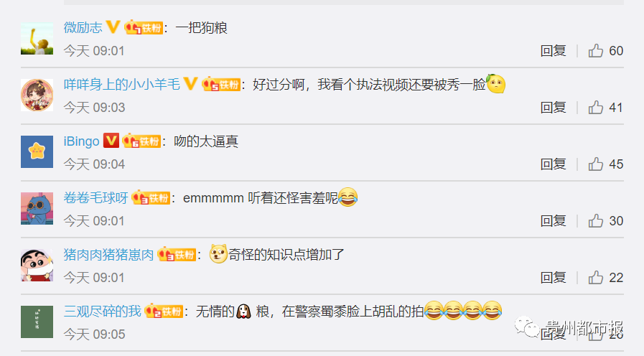The image size is (644, 356).
Task: Like the comment from 猪肉肉猪猪崽肉
Action: point(595,278)
